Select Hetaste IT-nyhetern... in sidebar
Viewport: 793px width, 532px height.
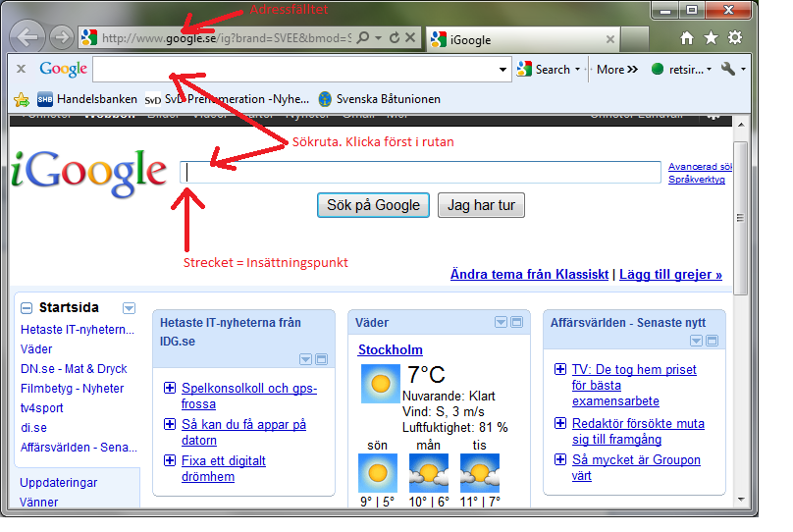coord(78,330)
